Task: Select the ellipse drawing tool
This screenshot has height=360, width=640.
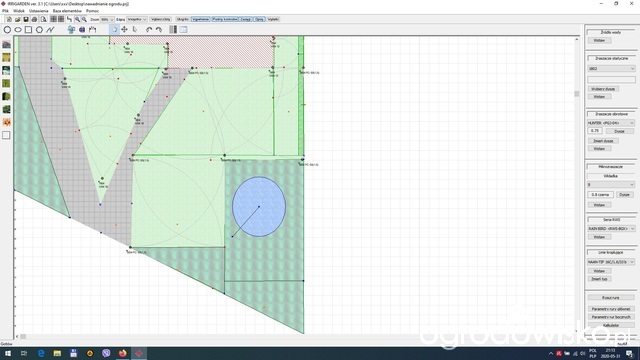Action: tap(18, 30)
